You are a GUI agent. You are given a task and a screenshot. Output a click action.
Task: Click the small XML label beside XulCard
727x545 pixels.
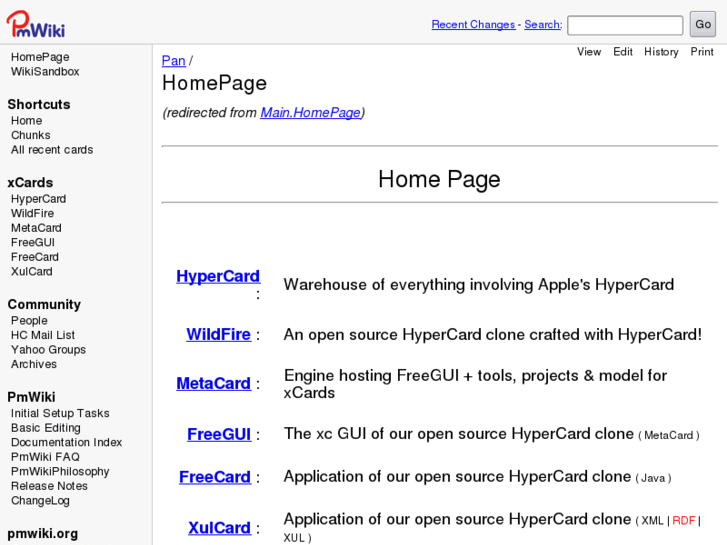tap(652, 521)
